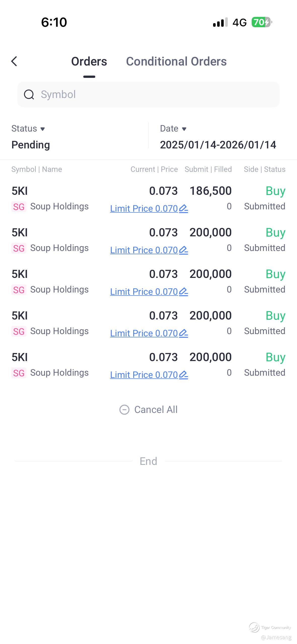The height and width of the screenshot is (644, 297).
Task: Tap the battery indicator in the status bar
Action: tap(261, 22)
